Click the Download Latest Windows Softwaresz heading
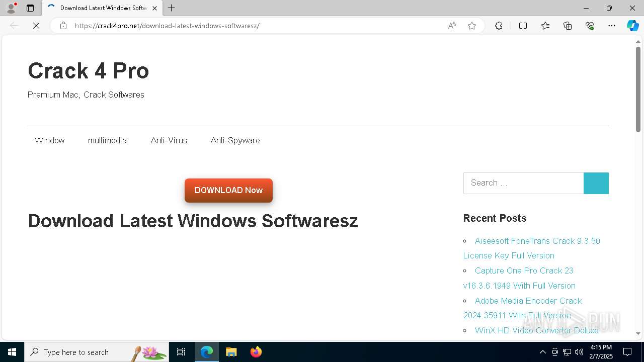This screenshot has height=362, width=644. click(x=193, y=221)
